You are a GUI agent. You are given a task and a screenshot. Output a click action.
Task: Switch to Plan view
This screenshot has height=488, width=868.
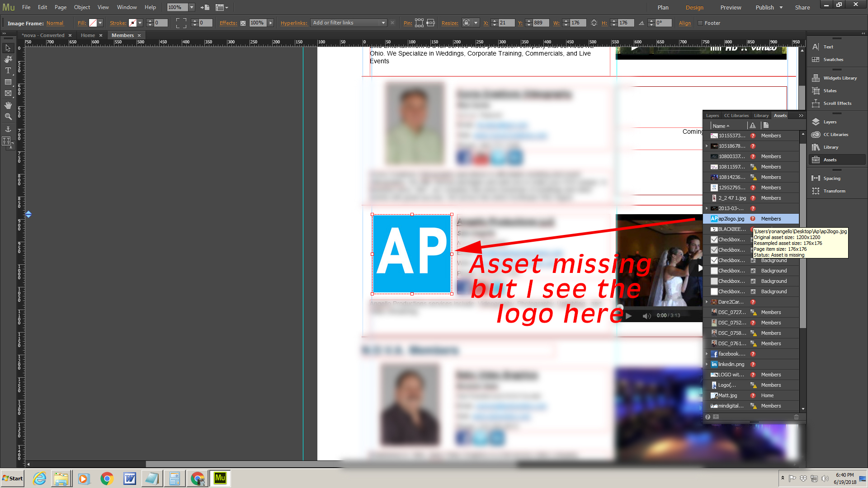click(x=663, y=7)
